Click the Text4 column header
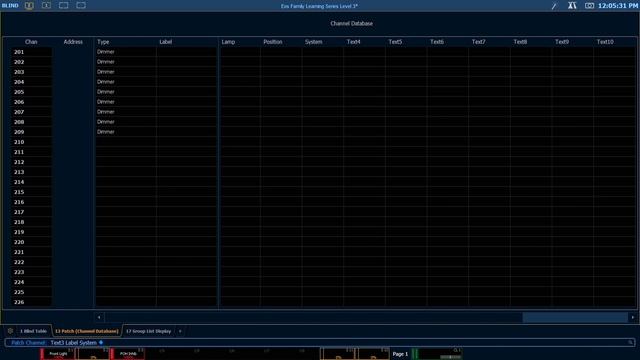Image resolution: width=640 pixels, height=360 pixels. [x=353, y=42]
